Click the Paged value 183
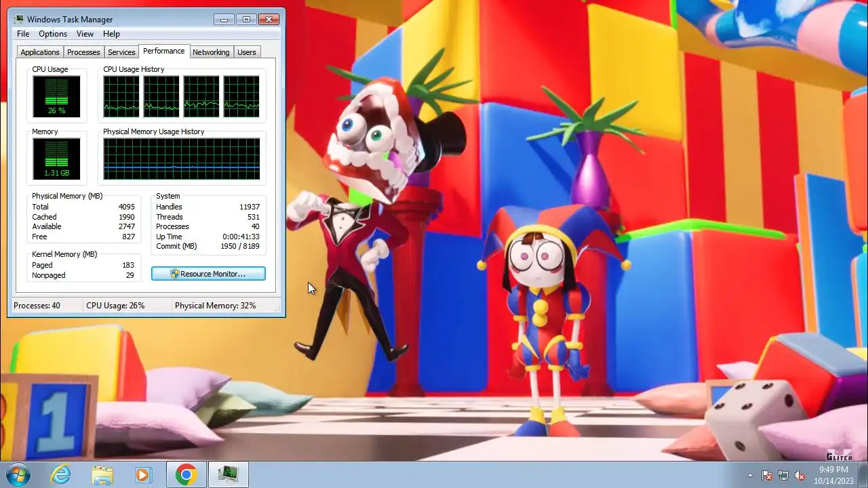Screen dimensions: 868x488 click(127, 265)
